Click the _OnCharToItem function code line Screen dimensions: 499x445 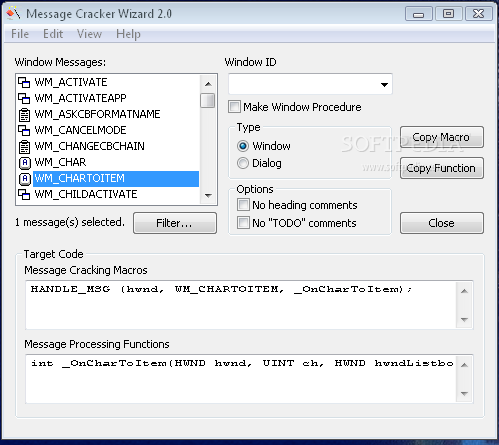point(242,363)
